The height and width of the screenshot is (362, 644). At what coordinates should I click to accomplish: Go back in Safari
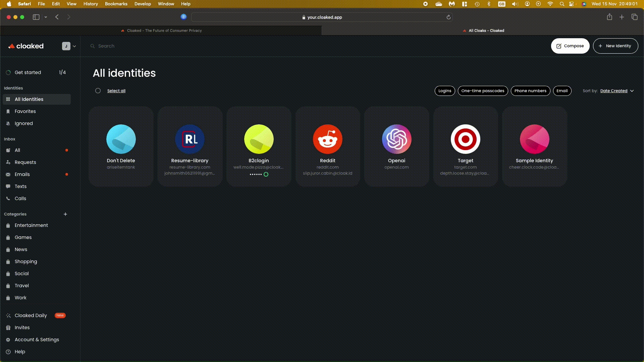pyautogui.click(x=57, y=17)
